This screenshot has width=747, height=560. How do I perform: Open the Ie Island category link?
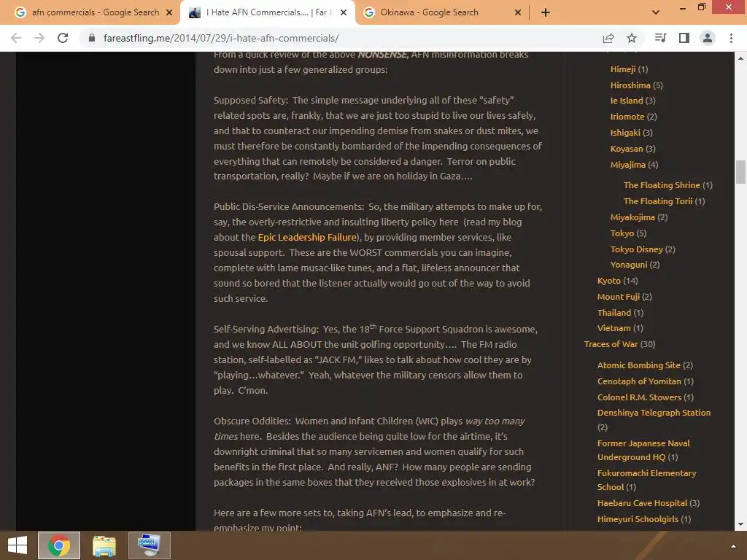pos(627,101)
